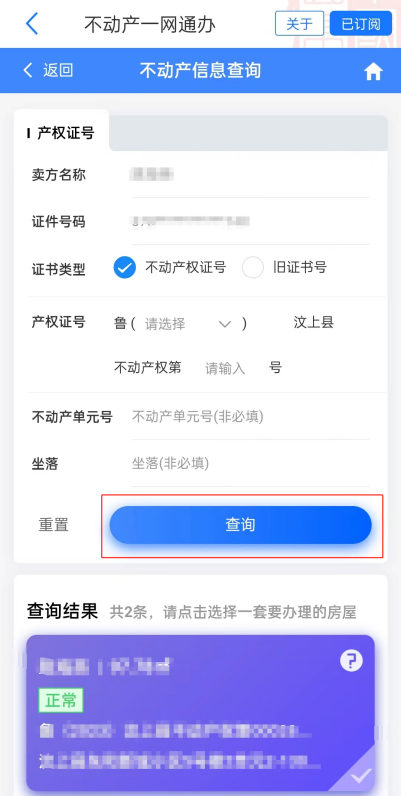Open the 产权证号 tab
This screenshot has width=401, height=796.
(x=61, y=133)
